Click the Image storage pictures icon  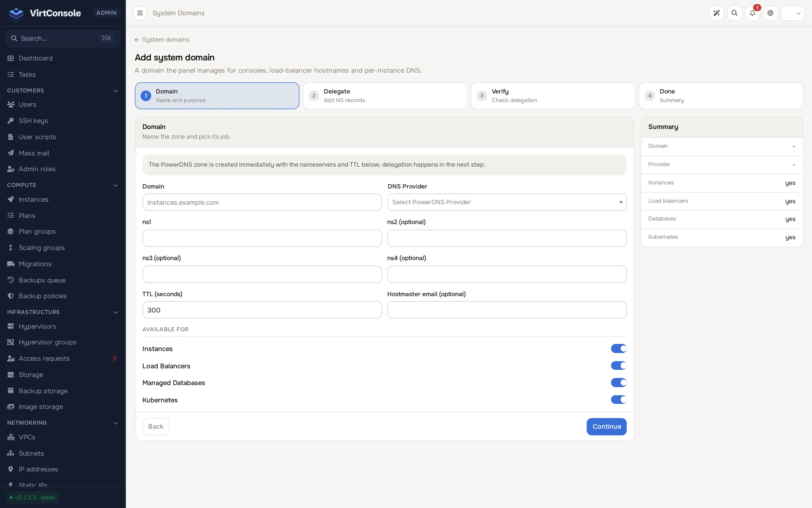pos(11,407)
